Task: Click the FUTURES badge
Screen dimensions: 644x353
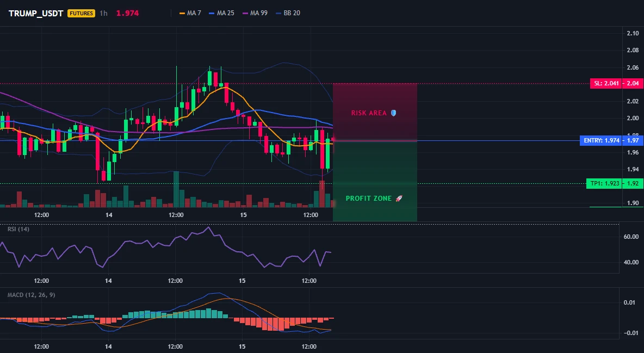Action: click(x=82, y=13)
